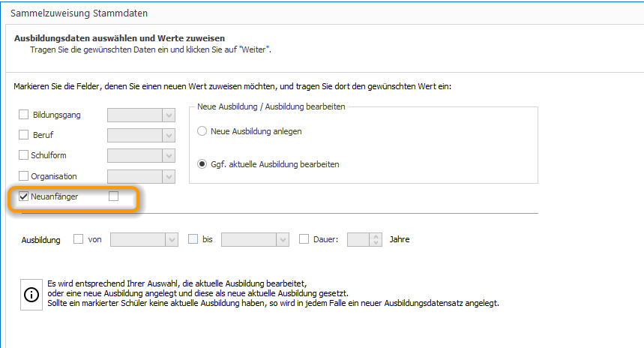
Task: Check the Schulform field checkbox
Action: [24, 155]
